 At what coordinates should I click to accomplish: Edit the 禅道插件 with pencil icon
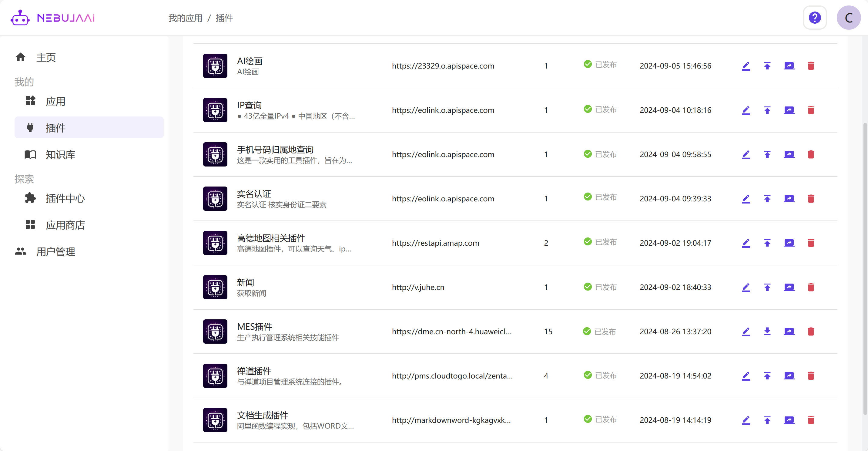[x=746, y=376]
